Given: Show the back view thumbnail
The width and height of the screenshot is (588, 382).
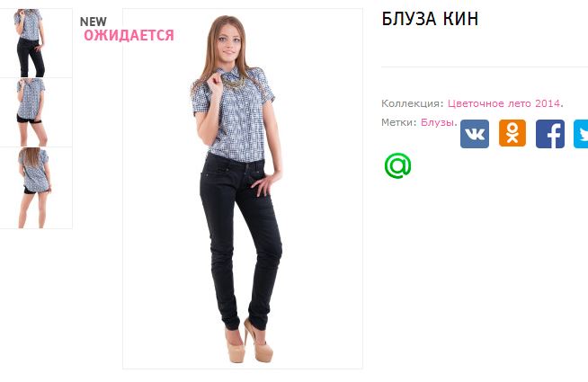Looking at the screenshot, I should point(35,188).
